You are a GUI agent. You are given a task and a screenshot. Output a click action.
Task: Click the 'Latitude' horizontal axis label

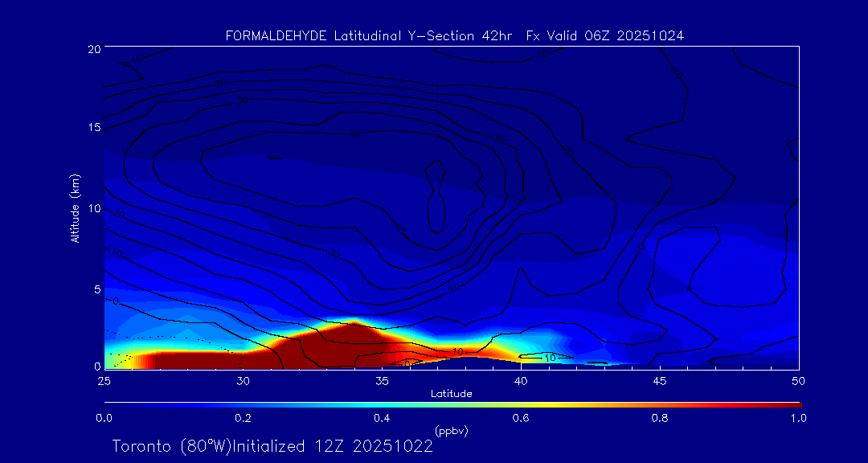[x=451, y=394]
